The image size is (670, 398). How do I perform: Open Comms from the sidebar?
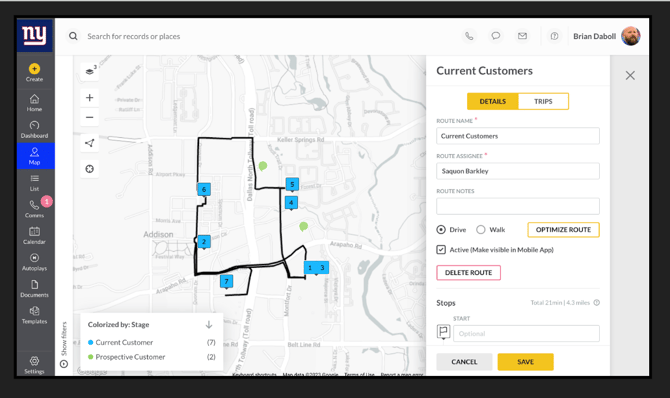click(x=34, y=209)
